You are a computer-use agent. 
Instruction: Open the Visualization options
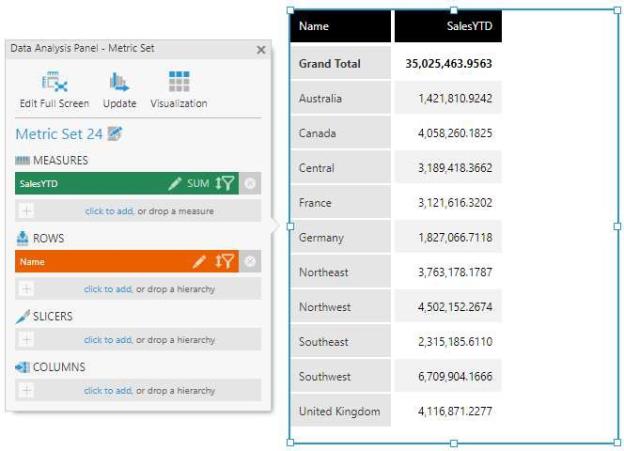tap(178, 90)
